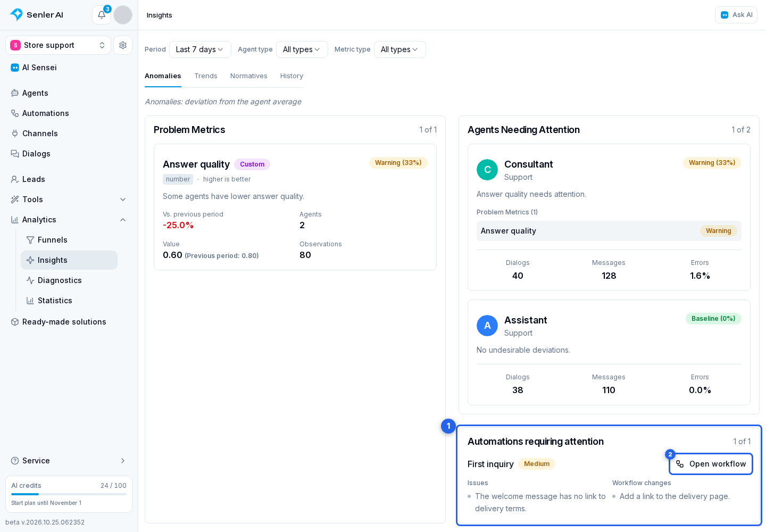Screen dimensions: 766x532
Task: Open the First inquiry automation
Action: pyautogui.click(x=490, y=464)
